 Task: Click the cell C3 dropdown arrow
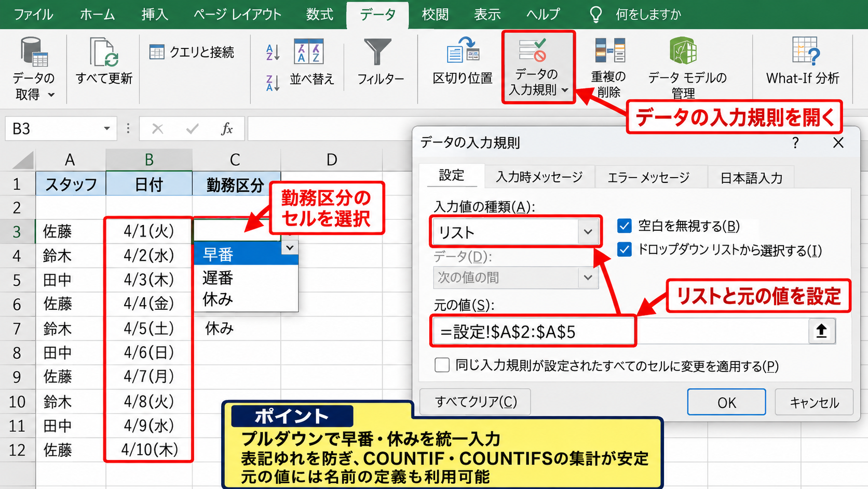coord(290,247)
